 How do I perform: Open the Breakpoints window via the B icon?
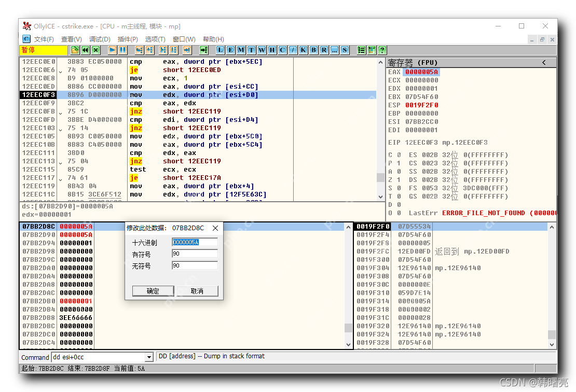coord(313,50)
